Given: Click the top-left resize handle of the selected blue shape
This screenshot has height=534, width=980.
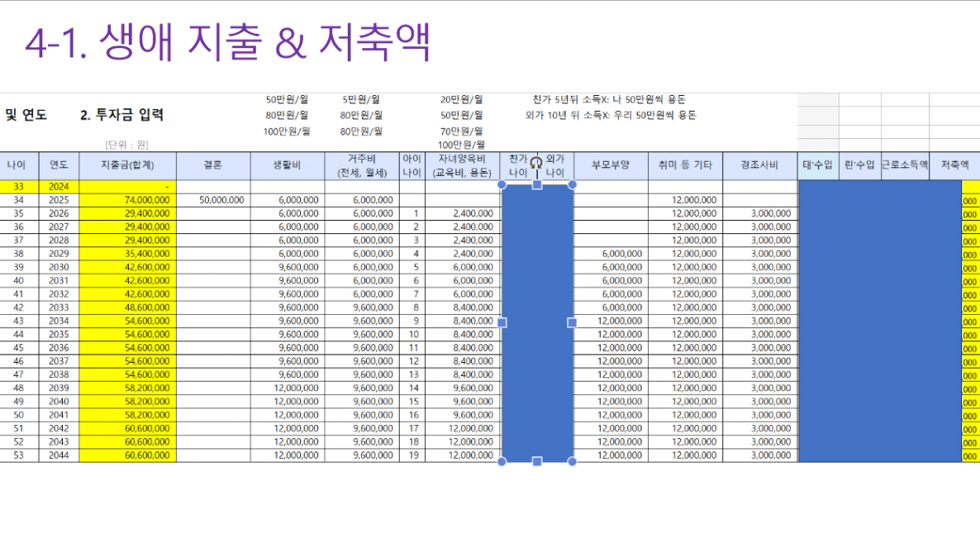Looking at the screenshot, I should [x=502, y=185].
